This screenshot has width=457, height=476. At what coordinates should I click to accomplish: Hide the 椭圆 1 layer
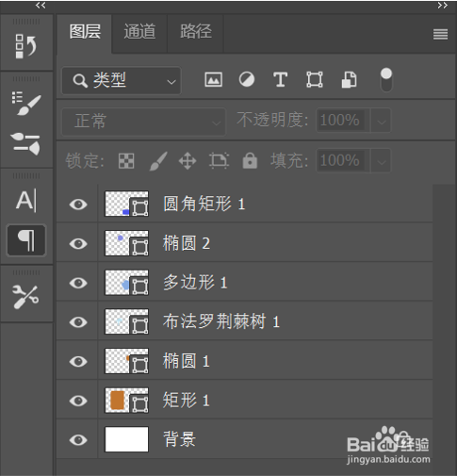(x=78, y=362)
